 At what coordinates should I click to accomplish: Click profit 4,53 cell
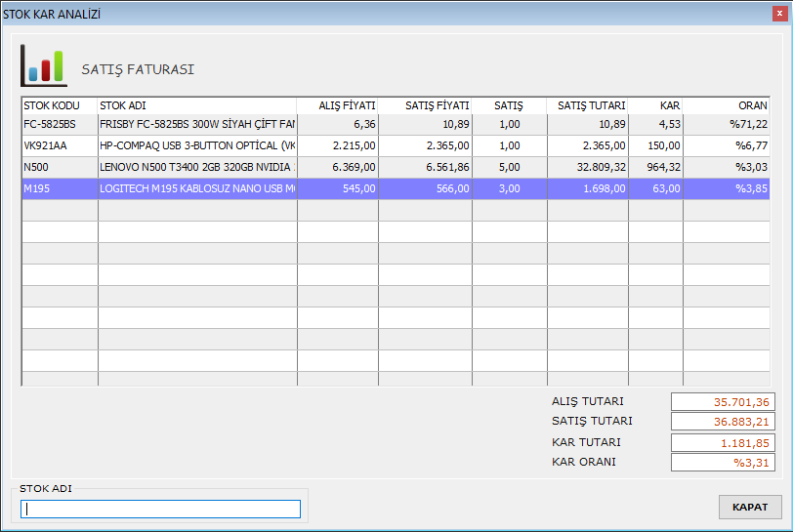pyautogui.click(x=655, y=124)
